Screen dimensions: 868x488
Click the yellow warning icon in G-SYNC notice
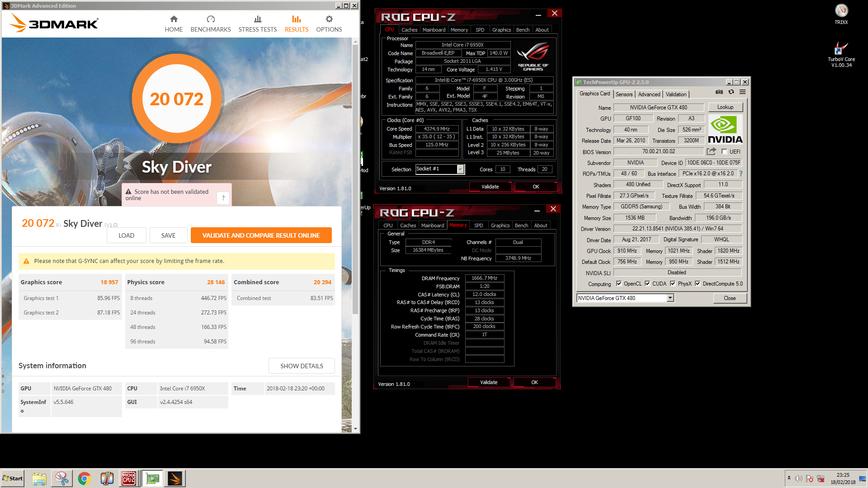[x=26, y=261]
